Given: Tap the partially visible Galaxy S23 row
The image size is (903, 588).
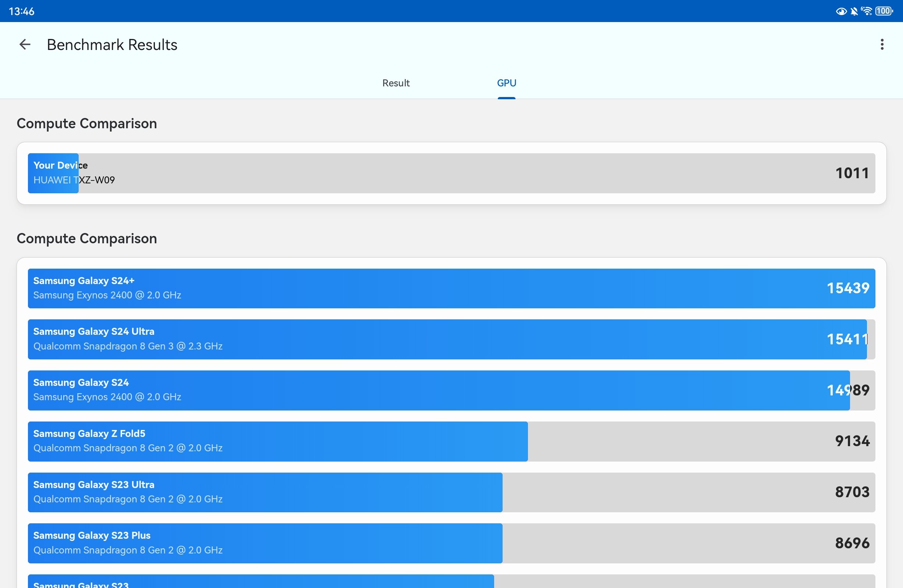Looking at the screenshot, I should point(451,581).
